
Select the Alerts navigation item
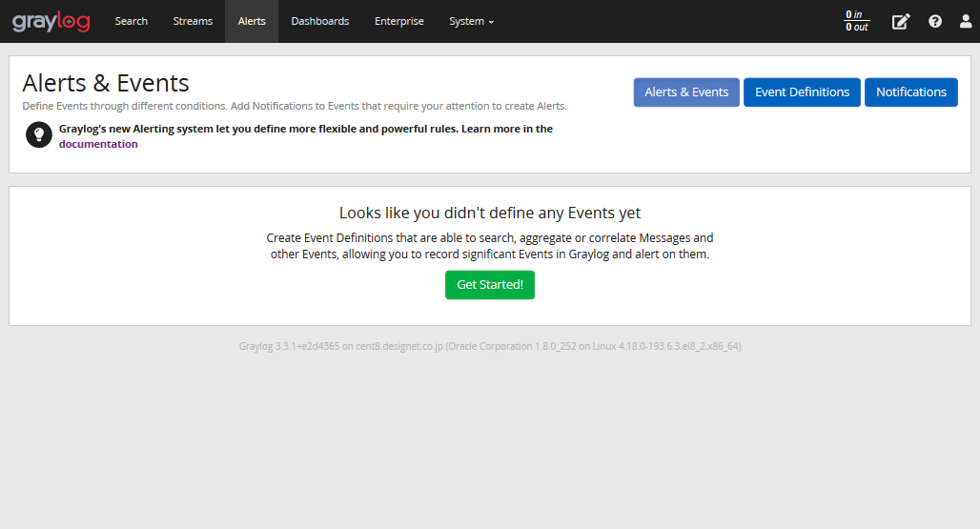[x=252, y=21]
